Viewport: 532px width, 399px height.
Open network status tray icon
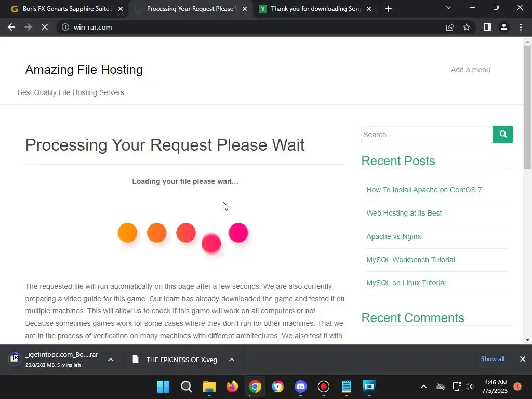pos(457,387)
